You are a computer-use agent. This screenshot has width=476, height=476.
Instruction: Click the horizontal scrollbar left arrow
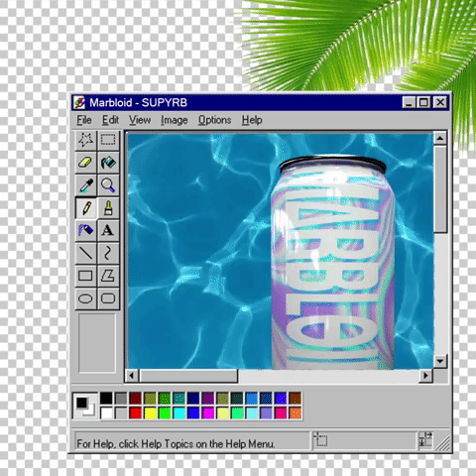132,376
